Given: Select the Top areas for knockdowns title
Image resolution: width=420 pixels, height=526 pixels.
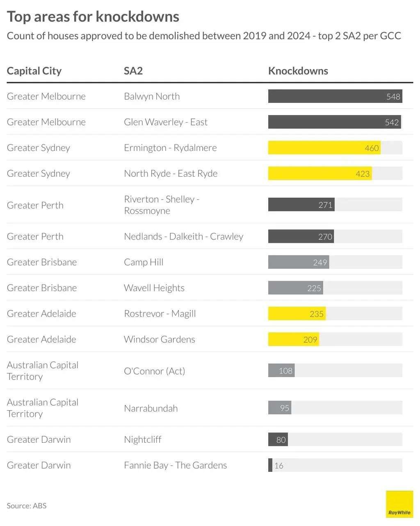Looking at the screenshot, I should coord(93,17).
